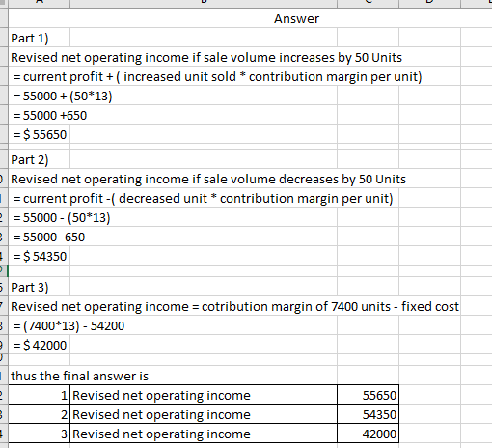492x448 pixels.
Task: Select summary table cell with number 2
Action: click(x=40, y=414)
